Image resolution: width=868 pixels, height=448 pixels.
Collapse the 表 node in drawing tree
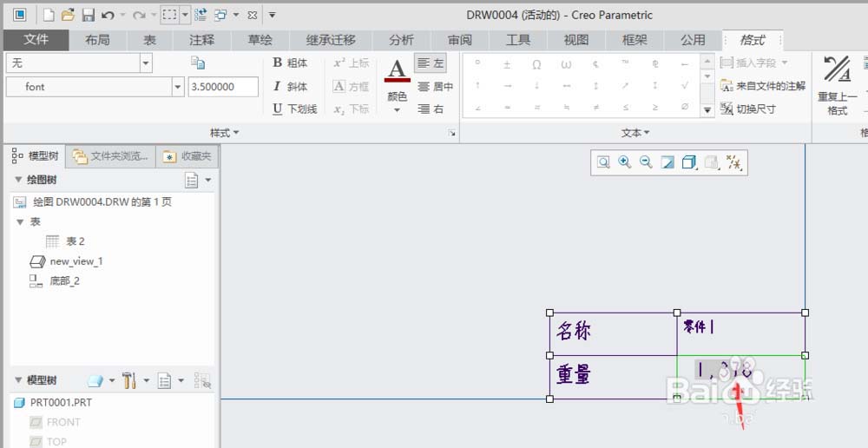(21, 222)
